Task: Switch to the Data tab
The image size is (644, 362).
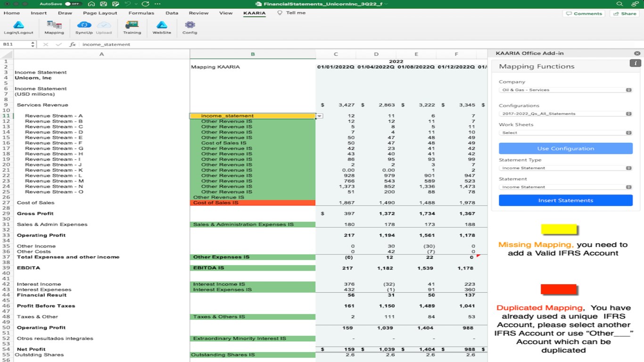Action: (172, 13)
